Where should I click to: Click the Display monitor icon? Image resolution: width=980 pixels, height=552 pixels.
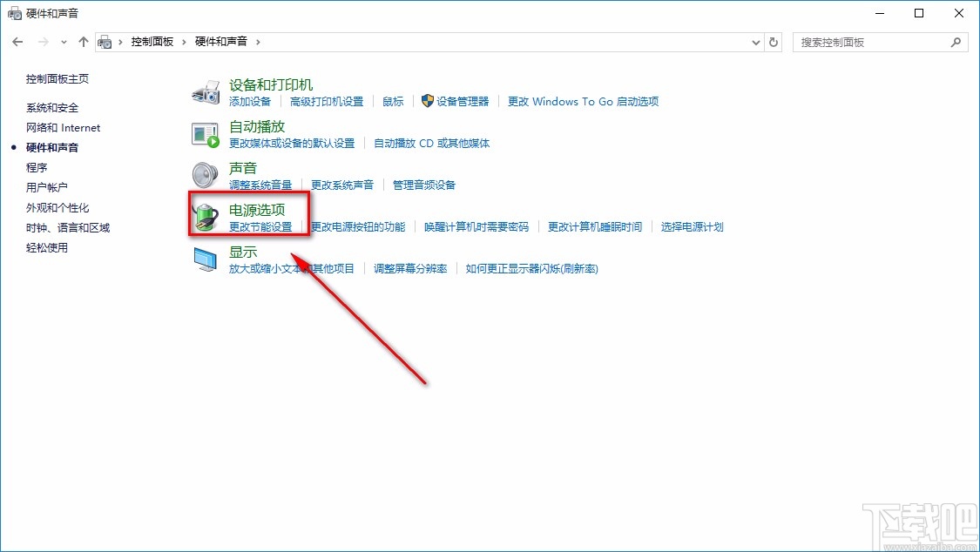(x=204, y=258)
